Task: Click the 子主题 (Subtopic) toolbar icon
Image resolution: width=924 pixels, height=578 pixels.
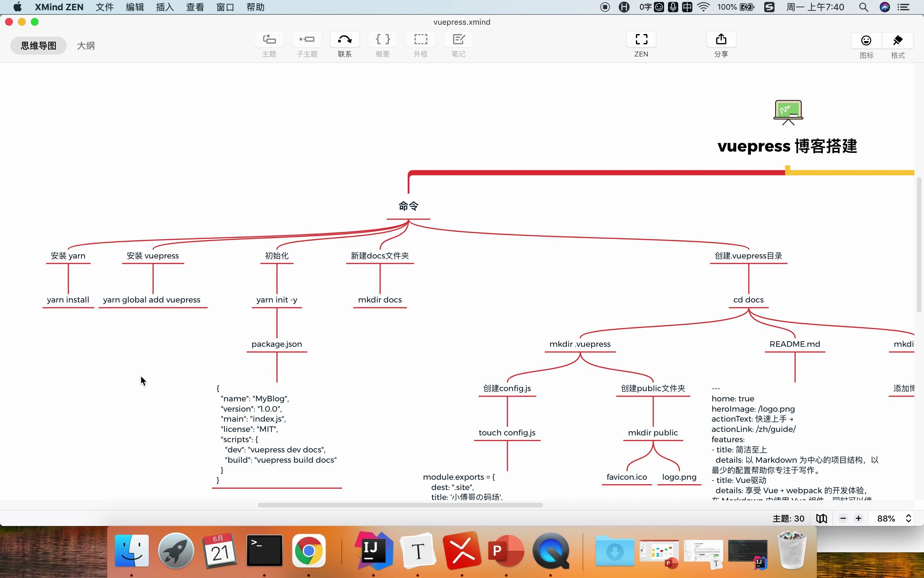Action: pos(307,39)
